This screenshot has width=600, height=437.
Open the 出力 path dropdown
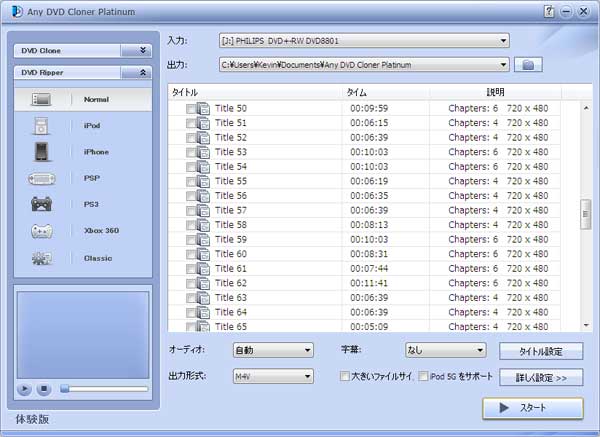pyautogui.click(x=364, y=65)
